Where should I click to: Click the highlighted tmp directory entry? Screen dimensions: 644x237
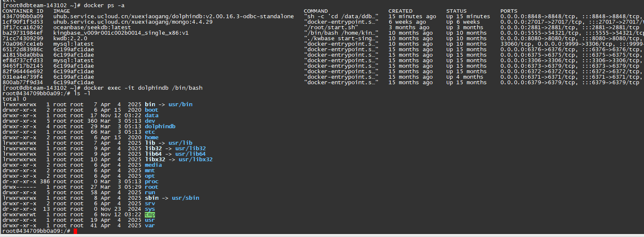tap(150, 215)
